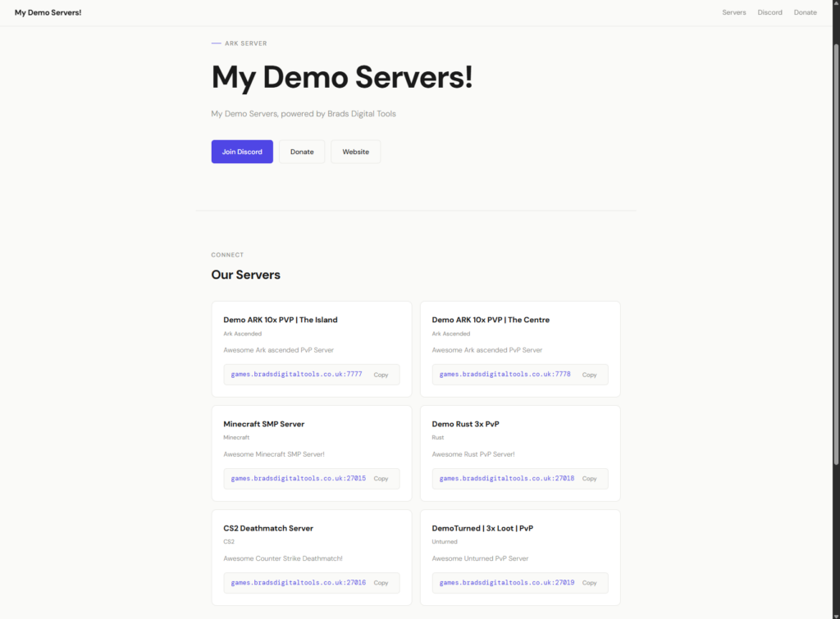This screenshot has height=619, width=840.
Task: Open the Website button
Action: (x=355, y=152)
